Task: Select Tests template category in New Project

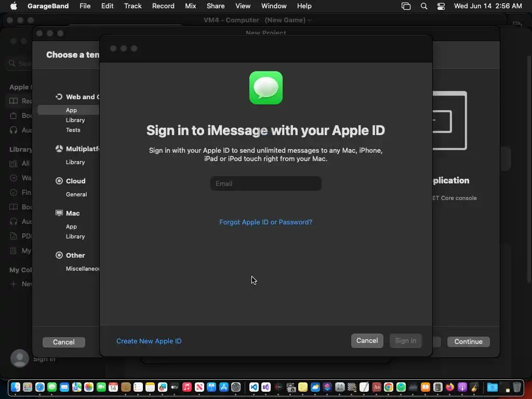Action: tap(73, 130)
